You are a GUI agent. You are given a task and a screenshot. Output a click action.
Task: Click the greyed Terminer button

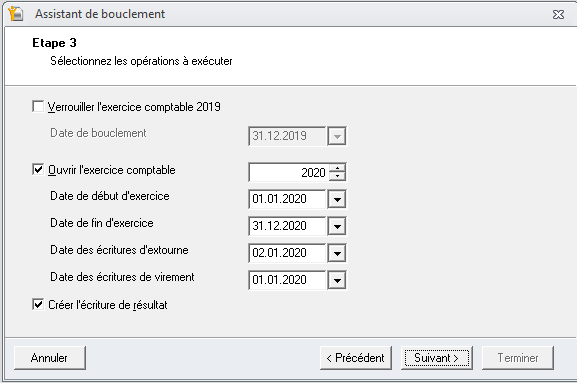point(517,358)
